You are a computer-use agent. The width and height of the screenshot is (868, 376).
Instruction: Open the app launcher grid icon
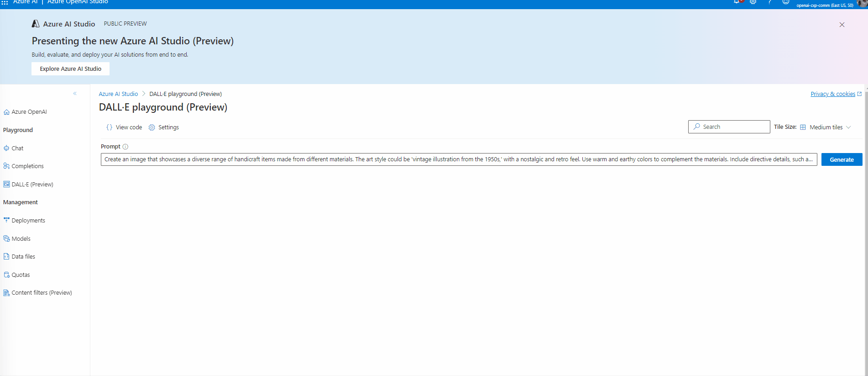(x=5, y=2)
